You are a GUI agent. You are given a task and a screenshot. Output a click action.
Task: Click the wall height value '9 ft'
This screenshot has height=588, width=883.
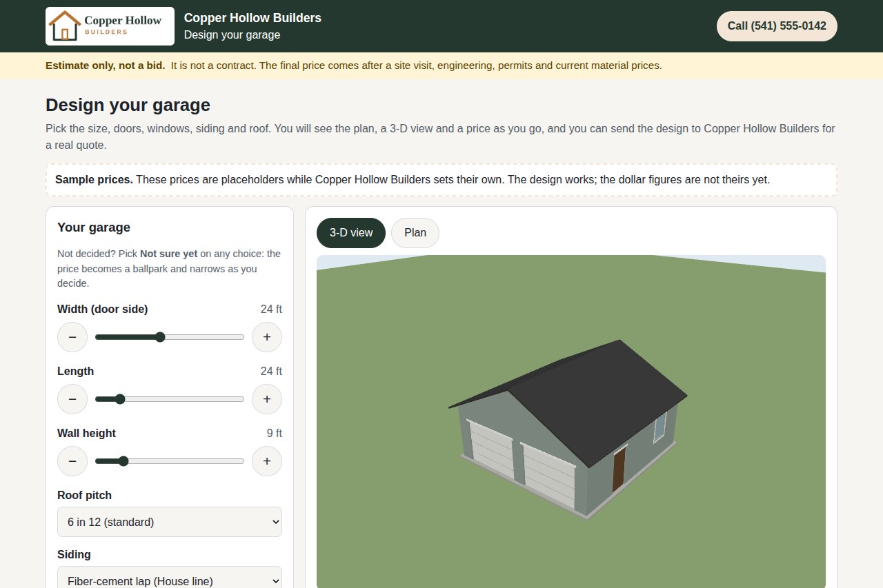[275, 433]
